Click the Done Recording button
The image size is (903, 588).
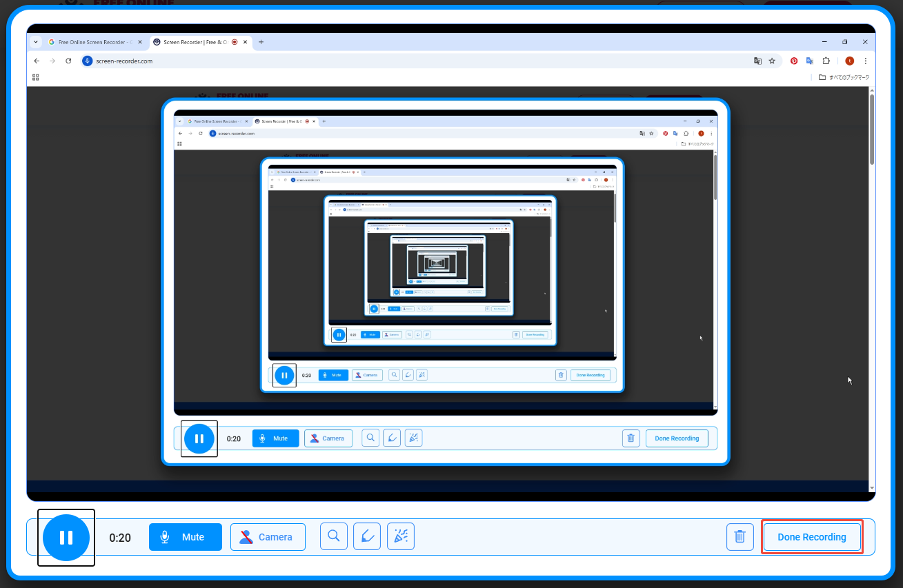[x=812, y=536]
